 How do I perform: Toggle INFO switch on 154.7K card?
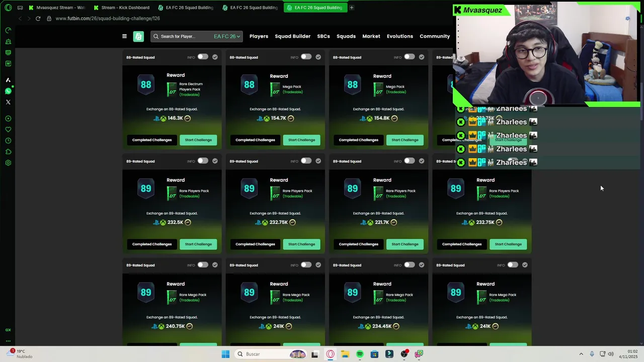click(x=306, y=57)
